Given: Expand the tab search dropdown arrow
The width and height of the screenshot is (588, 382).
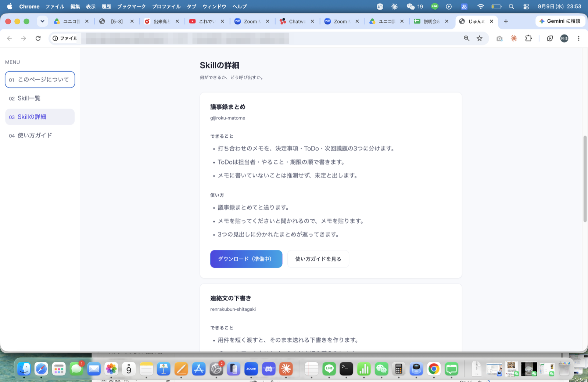Looking at the screenshot, I should (42, 21).
